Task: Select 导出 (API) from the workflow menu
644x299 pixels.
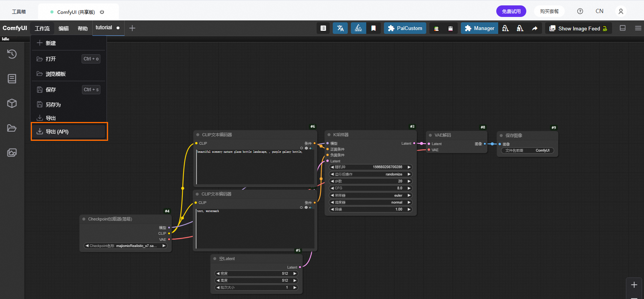Action: pos(69,132)
